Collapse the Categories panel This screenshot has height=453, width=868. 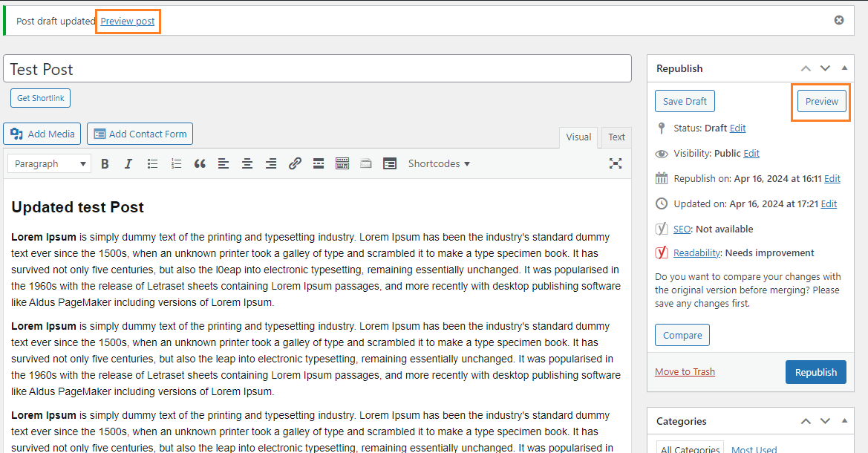[x=844, y=421]
